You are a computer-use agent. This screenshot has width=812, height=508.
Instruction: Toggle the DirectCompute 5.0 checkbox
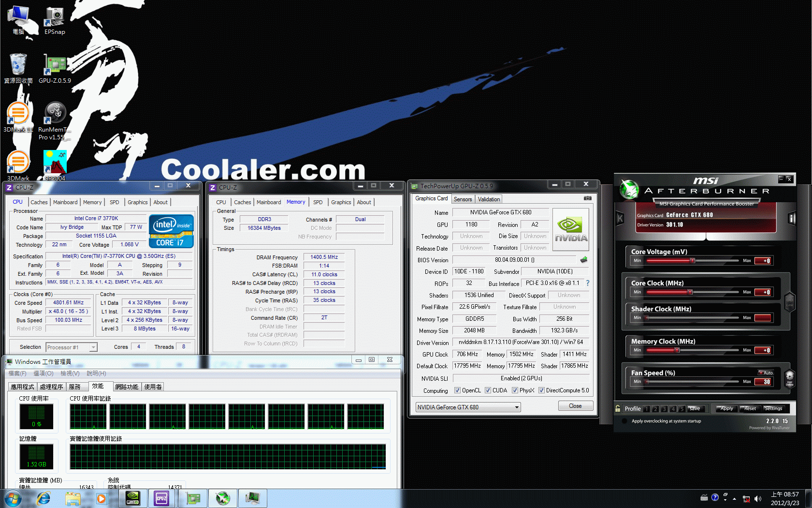pos(541,390)
